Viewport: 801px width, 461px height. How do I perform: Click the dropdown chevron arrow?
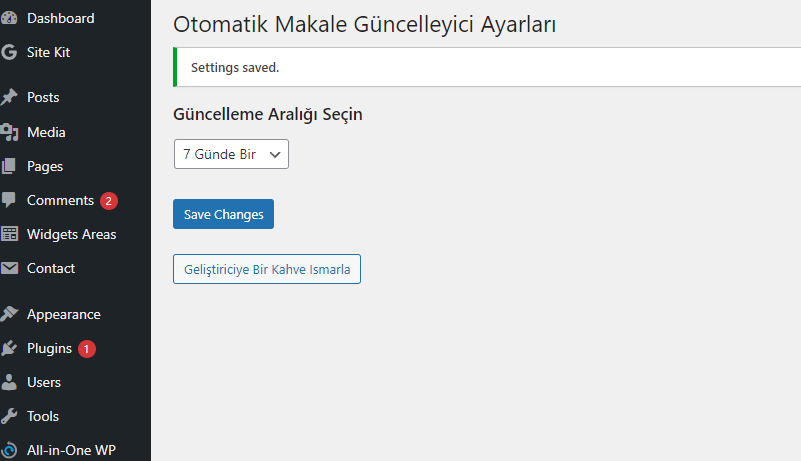point(275,154)
